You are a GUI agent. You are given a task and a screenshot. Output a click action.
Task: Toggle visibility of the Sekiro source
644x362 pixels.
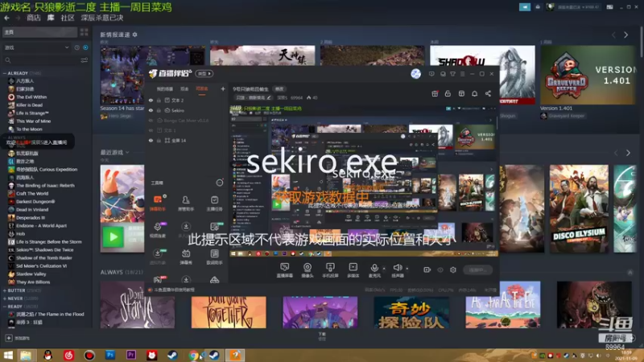[x=151, y=110]
